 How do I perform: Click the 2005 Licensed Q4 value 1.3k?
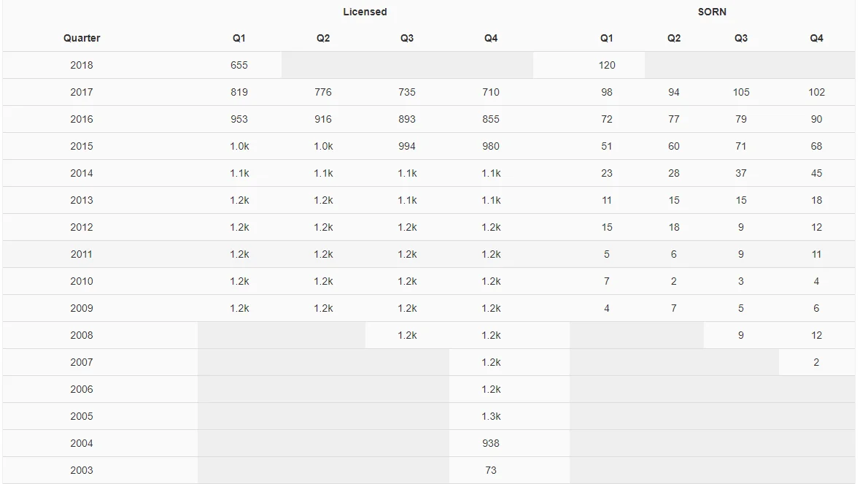click(x=491, y=416)
